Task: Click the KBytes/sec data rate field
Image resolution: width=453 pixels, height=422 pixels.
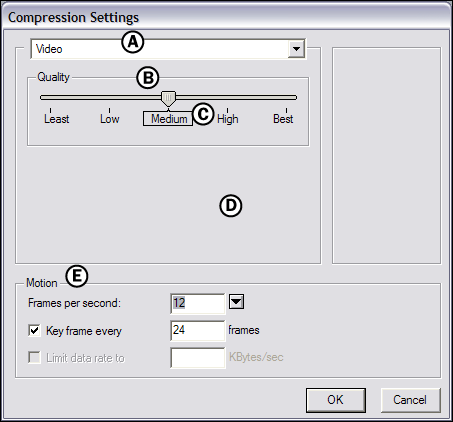Action: coord(198,358)
